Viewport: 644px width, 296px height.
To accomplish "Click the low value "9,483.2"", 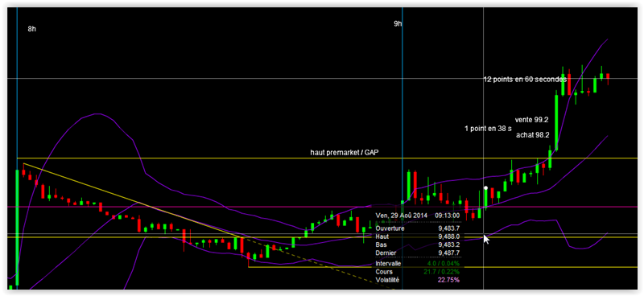I will (448, 245).
